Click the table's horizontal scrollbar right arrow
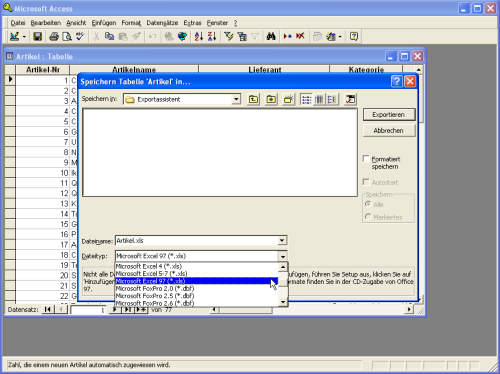This screenshot has height=374, width=500. (x=409, y=310)
